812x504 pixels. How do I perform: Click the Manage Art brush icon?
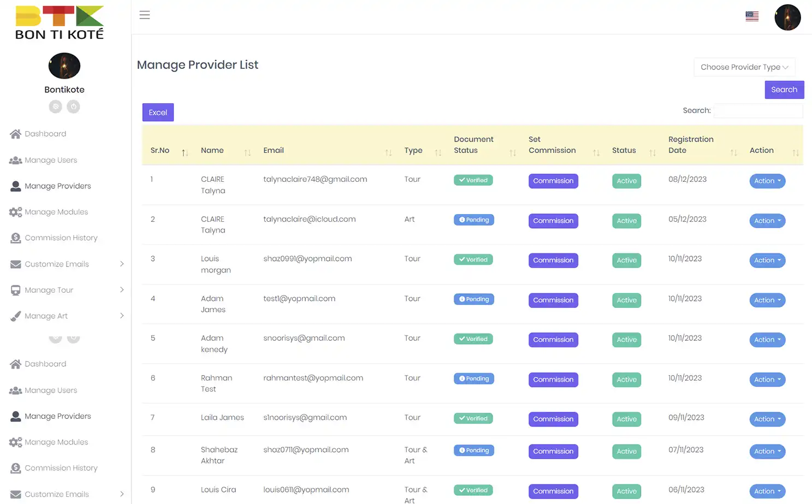(x=15, y=316)
